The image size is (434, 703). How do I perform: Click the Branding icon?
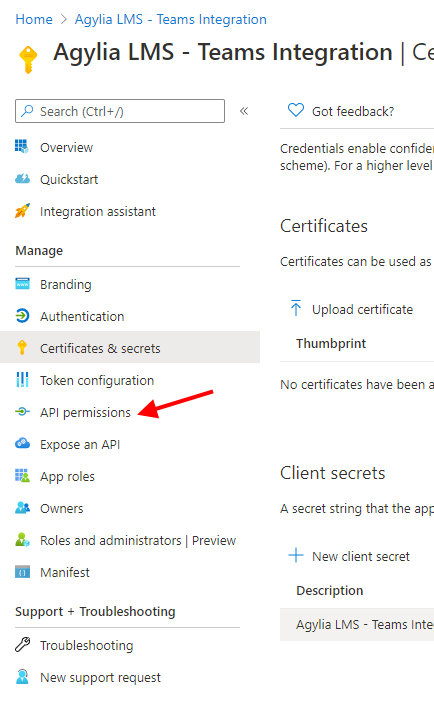click(x=22, y=284)
